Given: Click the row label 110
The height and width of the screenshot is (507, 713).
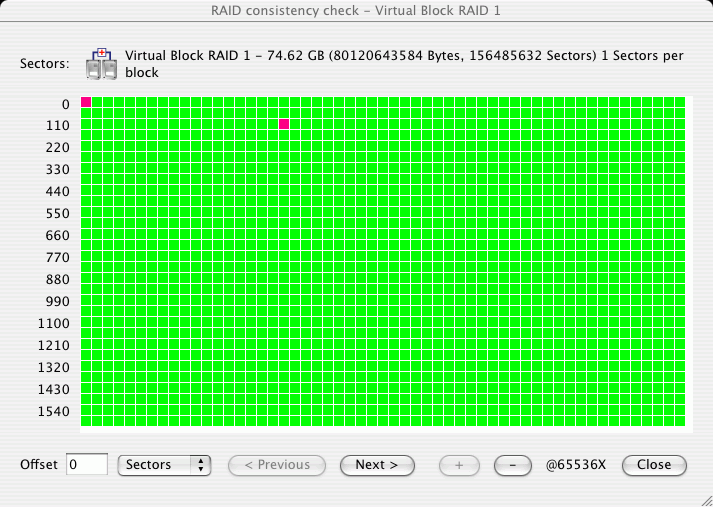Looking at the screenshot, I should tap(57, 125).
